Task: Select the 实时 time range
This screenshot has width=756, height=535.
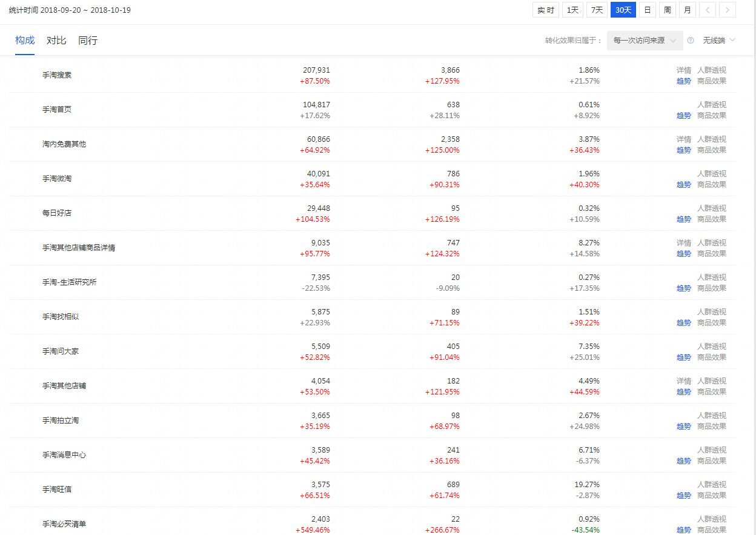Action: [x=546, y=10]
